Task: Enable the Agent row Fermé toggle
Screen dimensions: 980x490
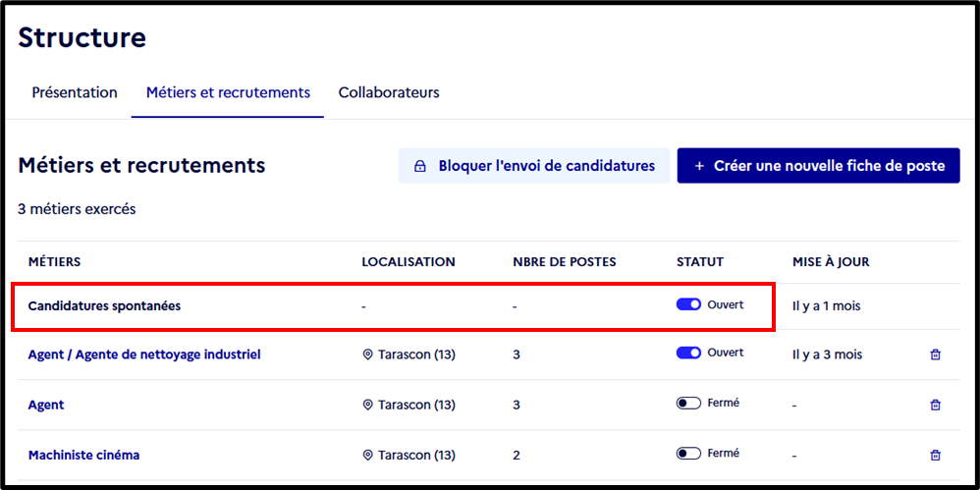Action: 688,404
